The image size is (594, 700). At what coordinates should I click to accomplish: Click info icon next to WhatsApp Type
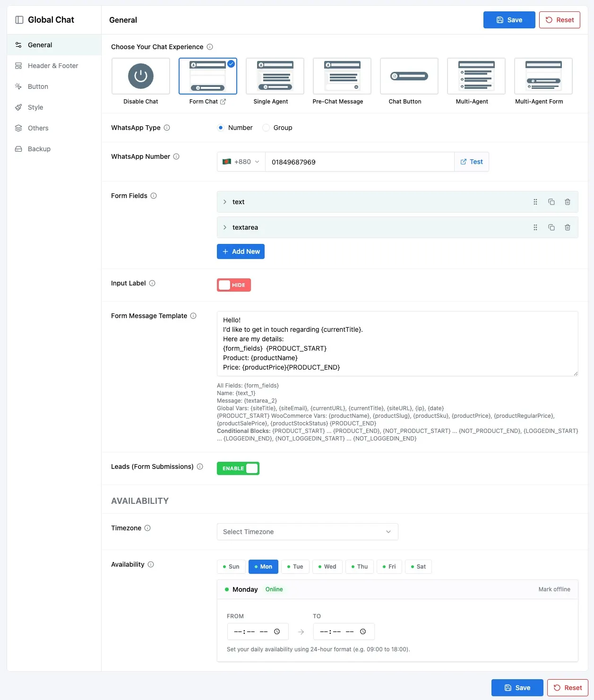coord(167,128)
